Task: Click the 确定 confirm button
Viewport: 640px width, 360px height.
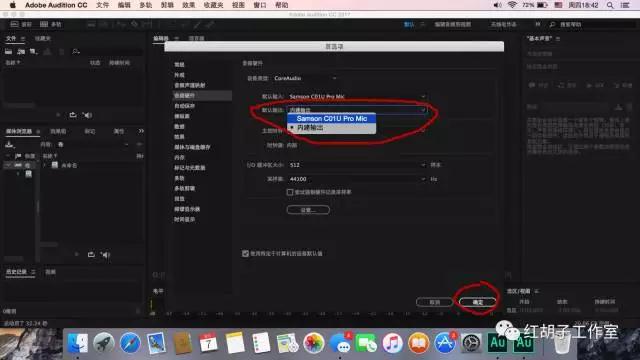Action: click(x=478, y=302)
